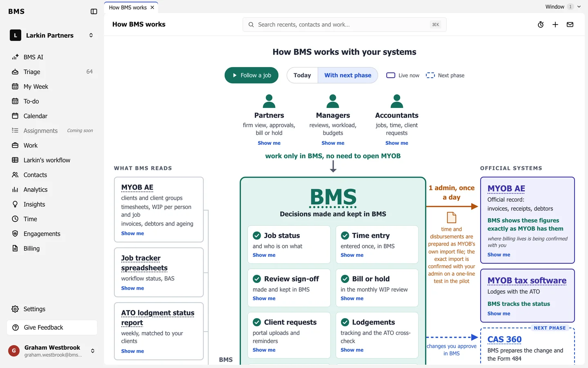588x368 pixels.
Task: Start the timer stopwatch icon
Action: pyautogui.click(x=541, y=25)
